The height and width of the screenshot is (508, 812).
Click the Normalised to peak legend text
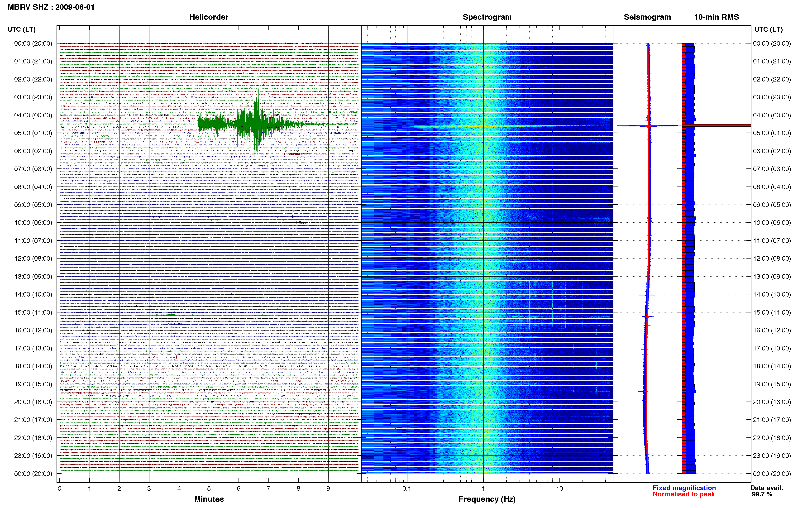pyautogui.click(x=684, y=494)
